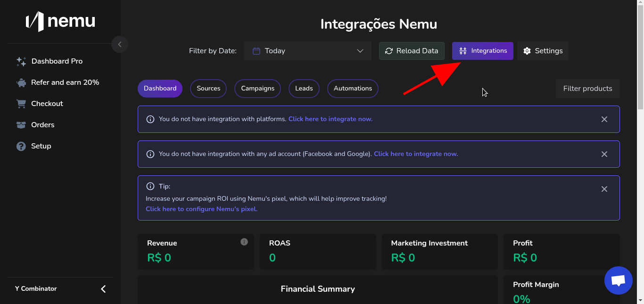Dismiss the ad account integration notice
The width and height of the screenshot is (644, 304).
(604, 154)
